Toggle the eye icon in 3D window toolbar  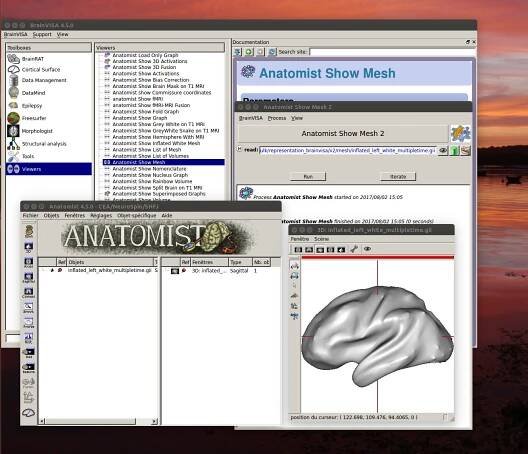[x=367, y=249]
